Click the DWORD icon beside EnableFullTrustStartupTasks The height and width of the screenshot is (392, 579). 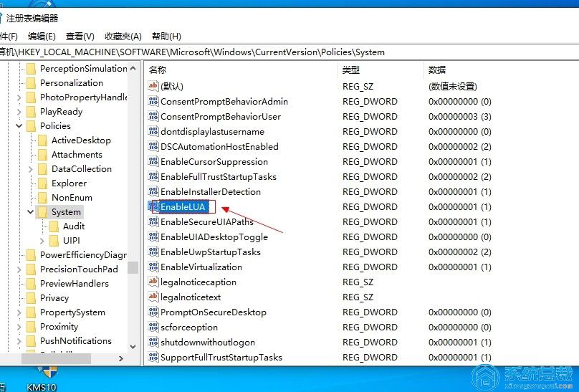tap(153, 176)
